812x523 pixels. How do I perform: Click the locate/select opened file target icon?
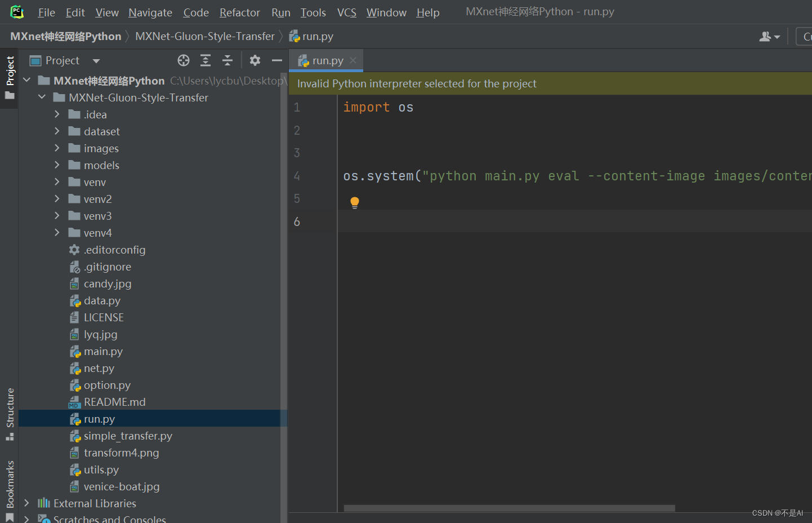pos(184,60)
